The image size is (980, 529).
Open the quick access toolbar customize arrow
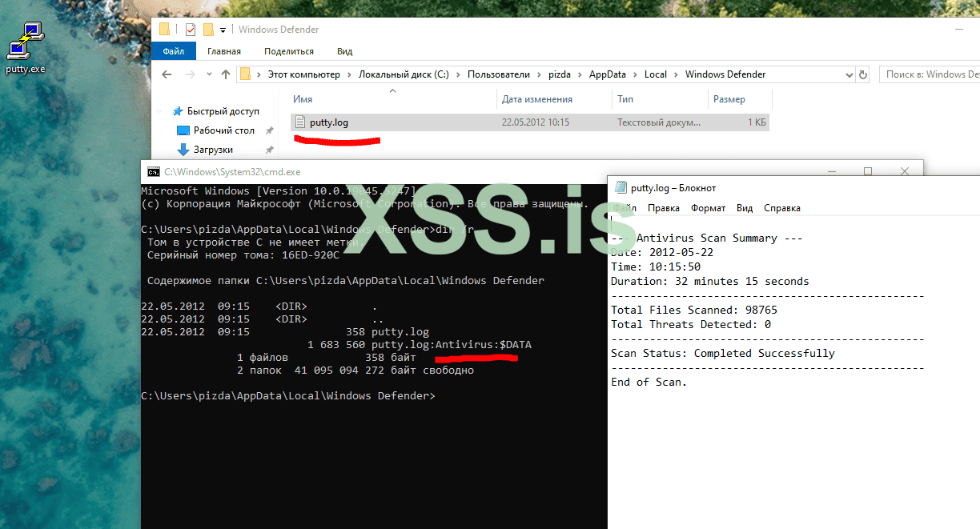click(223, 30)
